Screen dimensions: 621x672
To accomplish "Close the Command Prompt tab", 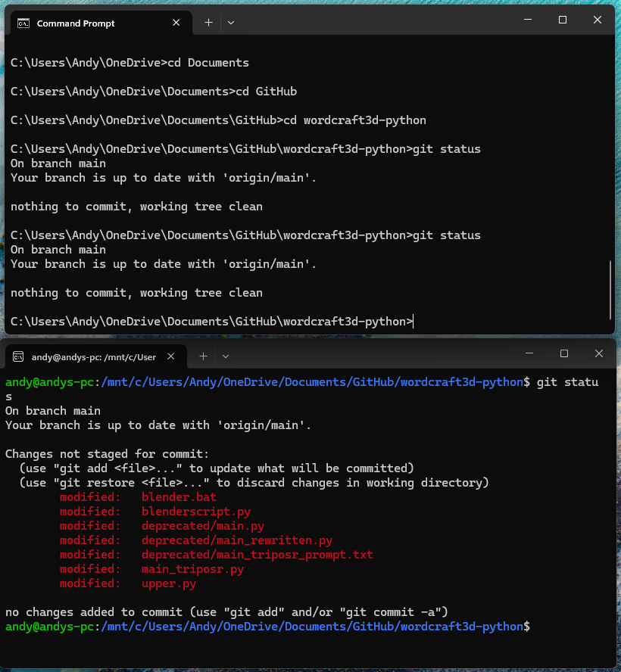I will (x=176, y=23).
